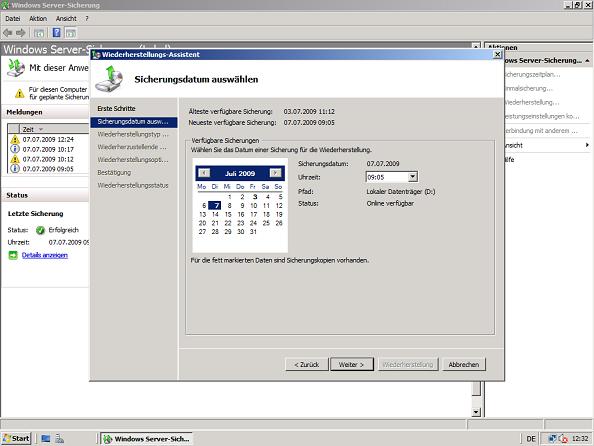Click the network tray icon in taskbar
This screenshot has height=446, width=594.
coord(552,438)
